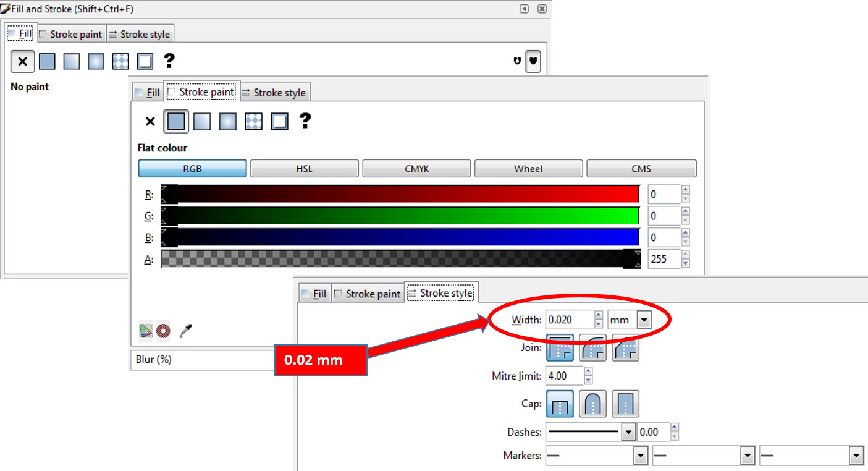
Task: Select No paint X in the Fill panel
Action: click(22, 61)
